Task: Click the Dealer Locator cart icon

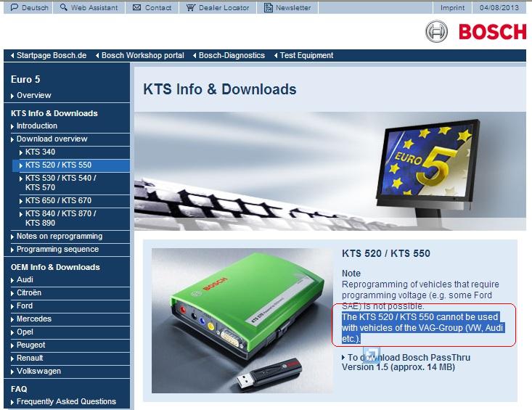Action: coord(190,8)
